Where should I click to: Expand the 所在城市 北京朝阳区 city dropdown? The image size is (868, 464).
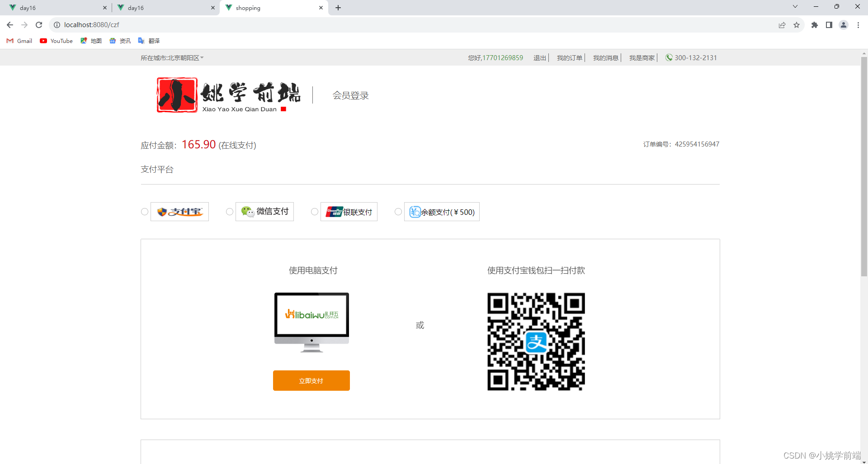point(172,58)
